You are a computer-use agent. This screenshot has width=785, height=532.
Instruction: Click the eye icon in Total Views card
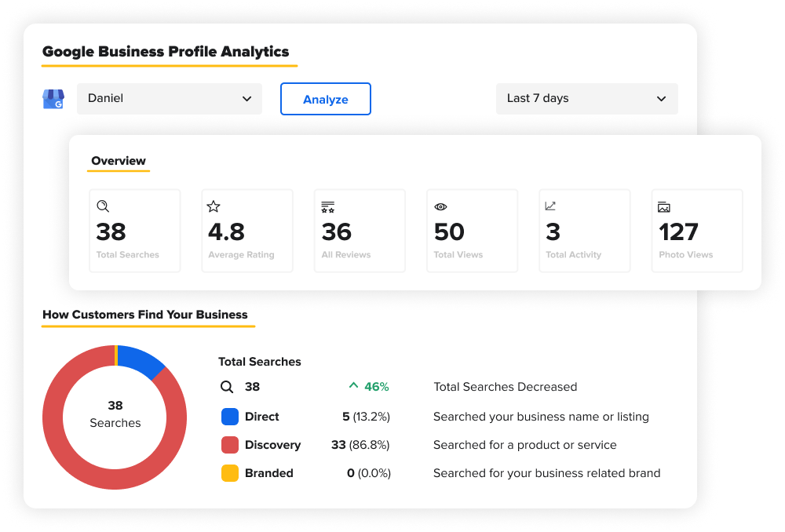tap(440, 206)
